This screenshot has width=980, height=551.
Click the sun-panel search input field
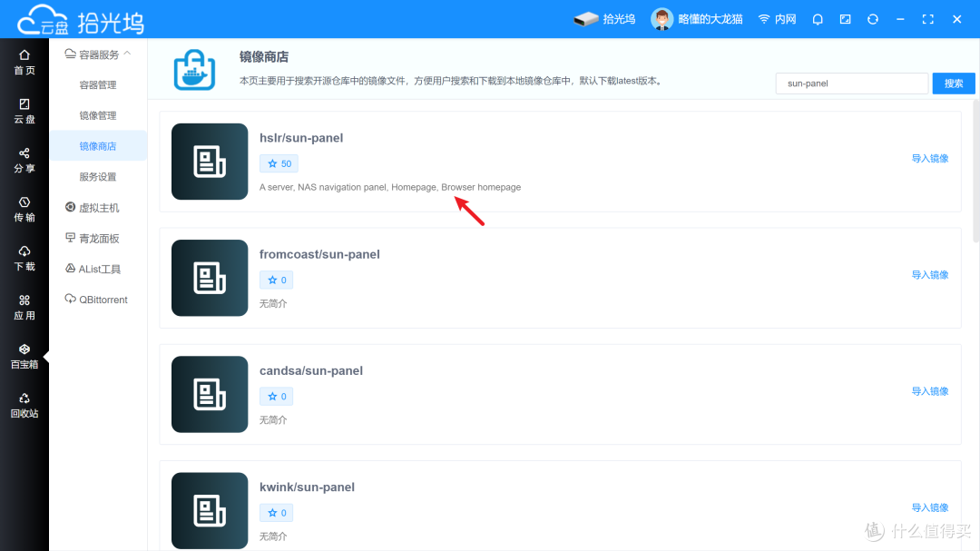click(x=852, y=84)
